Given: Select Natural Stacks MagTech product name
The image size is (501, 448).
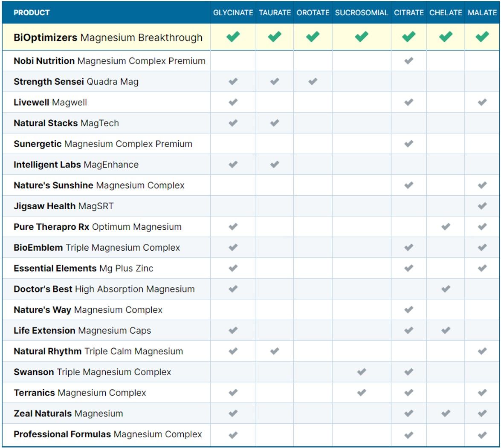Looking at the screenshot, I should pos(66,123).
